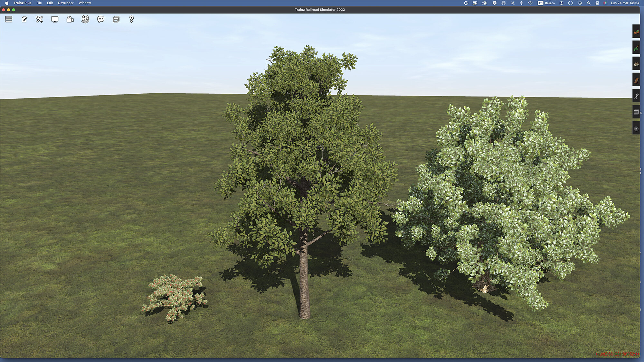
Task: Open the Developer menu
Action: coord(66,3)
